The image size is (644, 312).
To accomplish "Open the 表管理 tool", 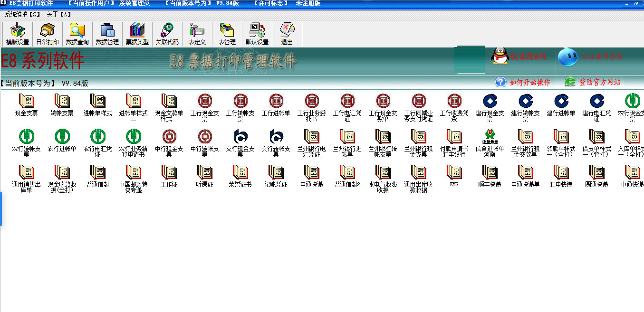I will coord(227,34).
